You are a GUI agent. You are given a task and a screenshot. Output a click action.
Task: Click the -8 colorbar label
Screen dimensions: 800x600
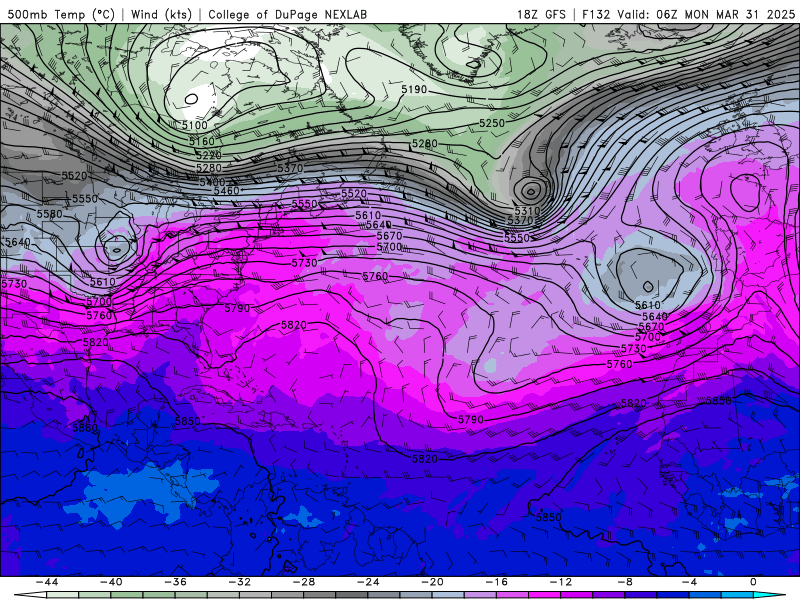pos(625,582)
